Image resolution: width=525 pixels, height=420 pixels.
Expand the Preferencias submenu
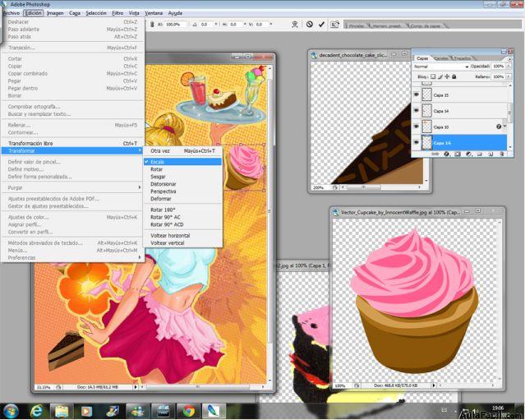[72, 257]
